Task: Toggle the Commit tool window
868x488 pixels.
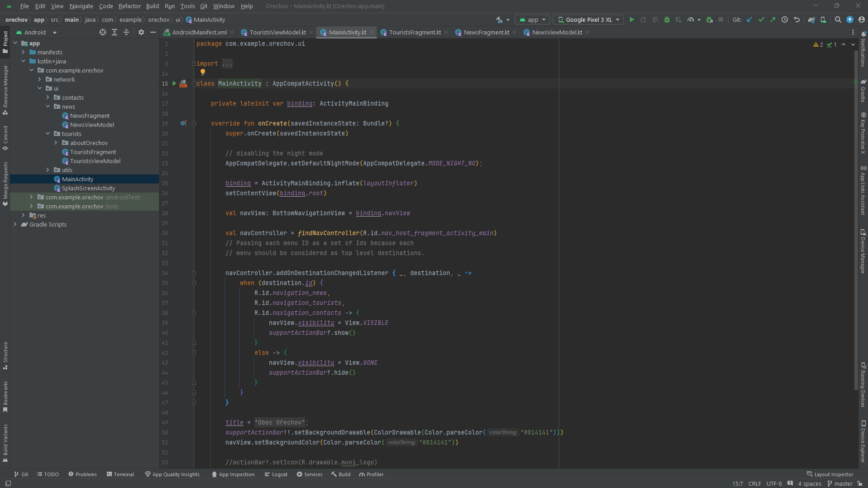Action: click(x=5, y=138)
